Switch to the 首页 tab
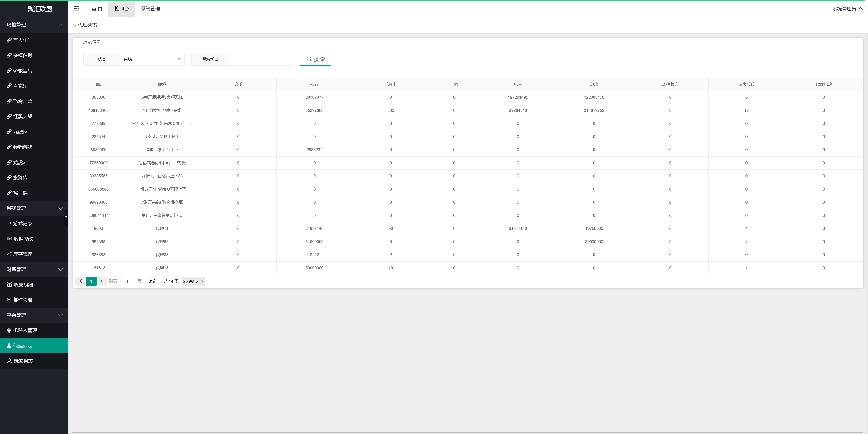The image size is (868, 434). click(97, 9)
